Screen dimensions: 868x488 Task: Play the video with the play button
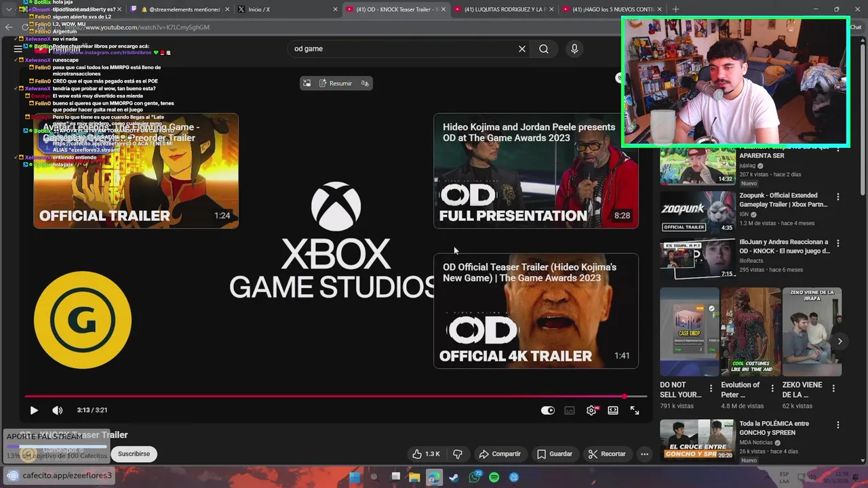pyautogui.click(x=34, y=410)
